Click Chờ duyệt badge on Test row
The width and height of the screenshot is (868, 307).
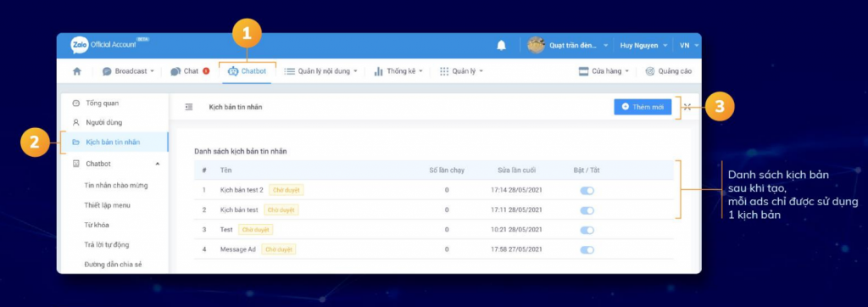coord(256,230)
